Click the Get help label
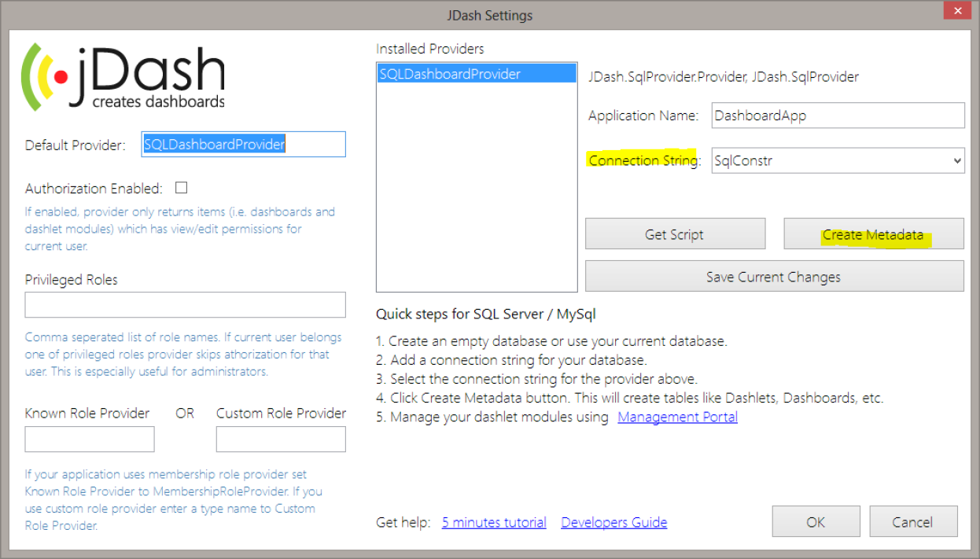Viewport: 980px width, 559px height. coord(403,523)
